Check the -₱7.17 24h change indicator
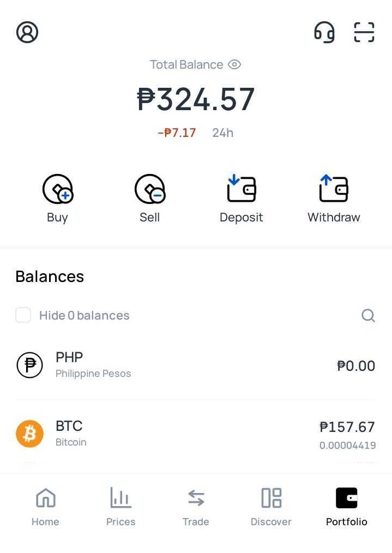392x553 pixels. pyautogui.click(x=177, y=132)
